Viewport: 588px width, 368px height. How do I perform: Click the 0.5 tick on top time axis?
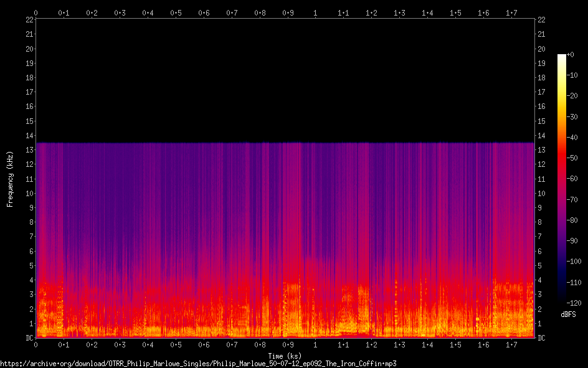(176, 12)
